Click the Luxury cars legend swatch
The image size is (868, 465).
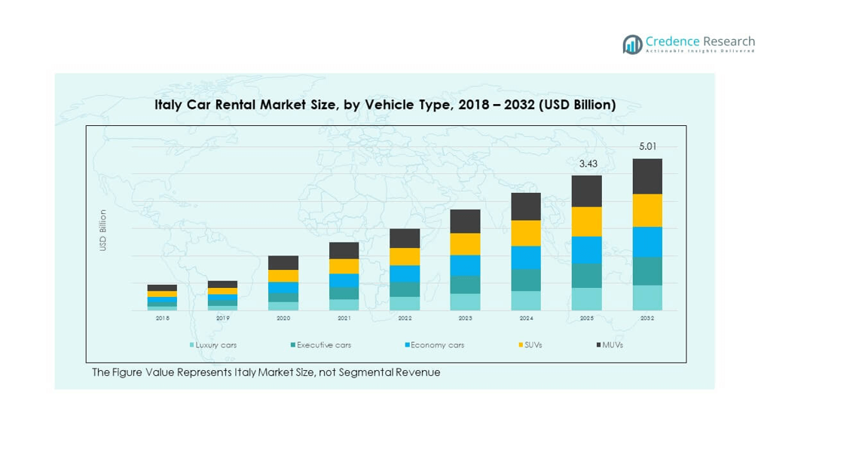[x=192, y=345]
